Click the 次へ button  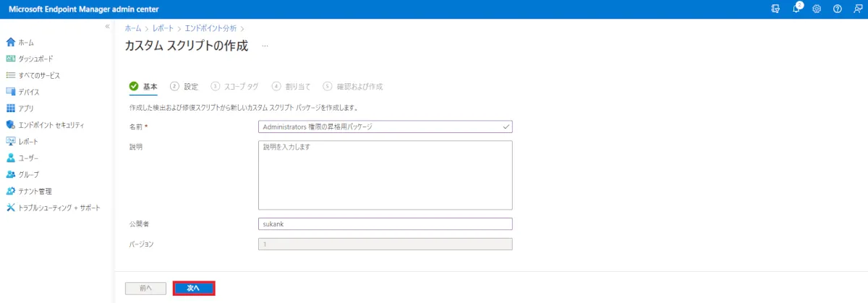(x=194, y=288)
